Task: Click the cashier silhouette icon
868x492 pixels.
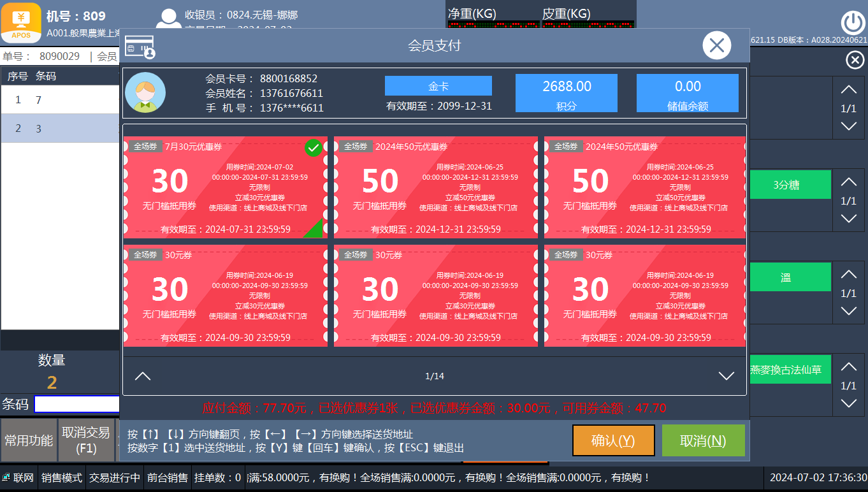Action: point(168,20)
